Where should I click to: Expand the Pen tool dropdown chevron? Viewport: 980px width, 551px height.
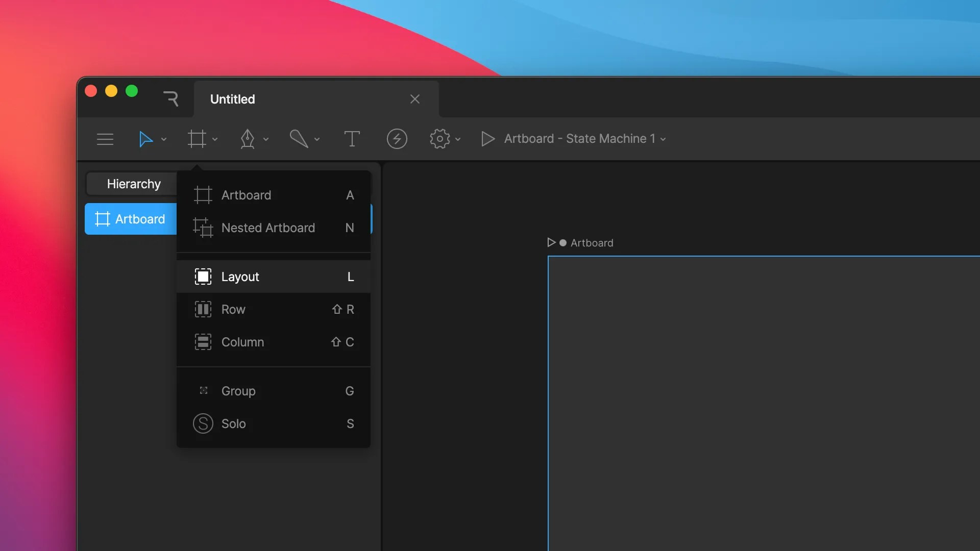coord(266,139)
